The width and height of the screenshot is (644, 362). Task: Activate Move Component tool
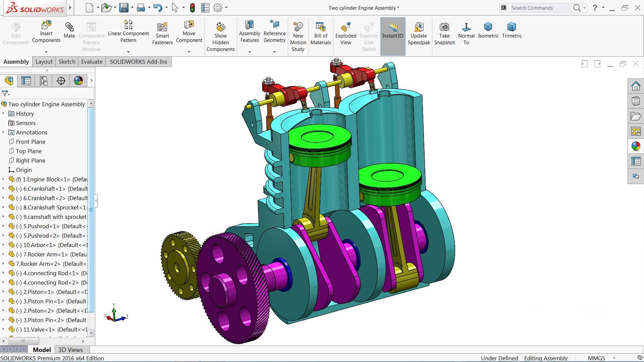(x=189, y=32)
